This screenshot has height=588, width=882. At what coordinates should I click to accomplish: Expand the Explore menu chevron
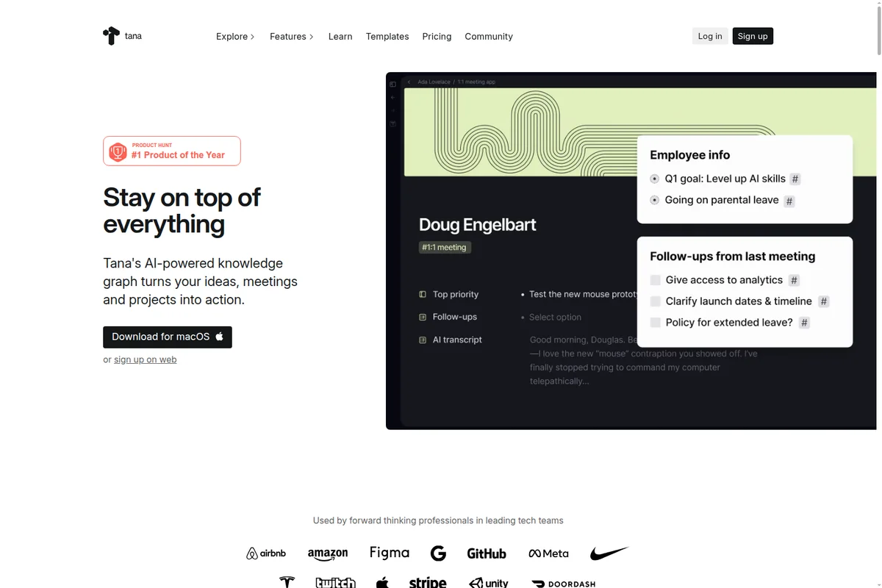click(x=252, y=37)
